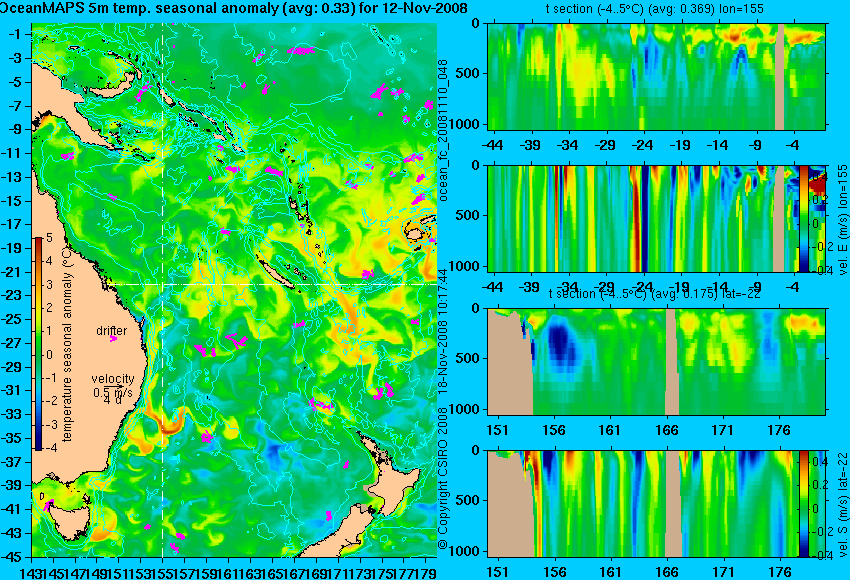Click the 'vel. E (m/s) lon=155' vertical label
The height and width of the screenshot is (580, 850).
pos(842,220)
